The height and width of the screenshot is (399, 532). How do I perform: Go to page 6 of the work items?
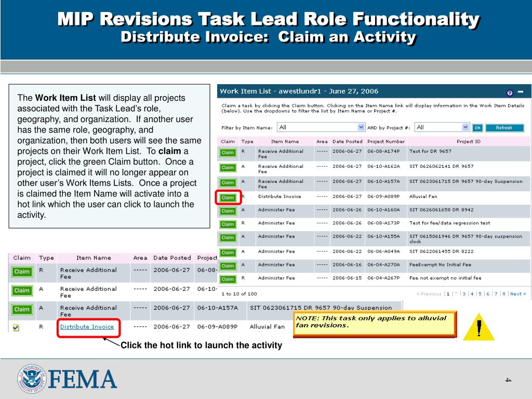(x=488, y=294)
